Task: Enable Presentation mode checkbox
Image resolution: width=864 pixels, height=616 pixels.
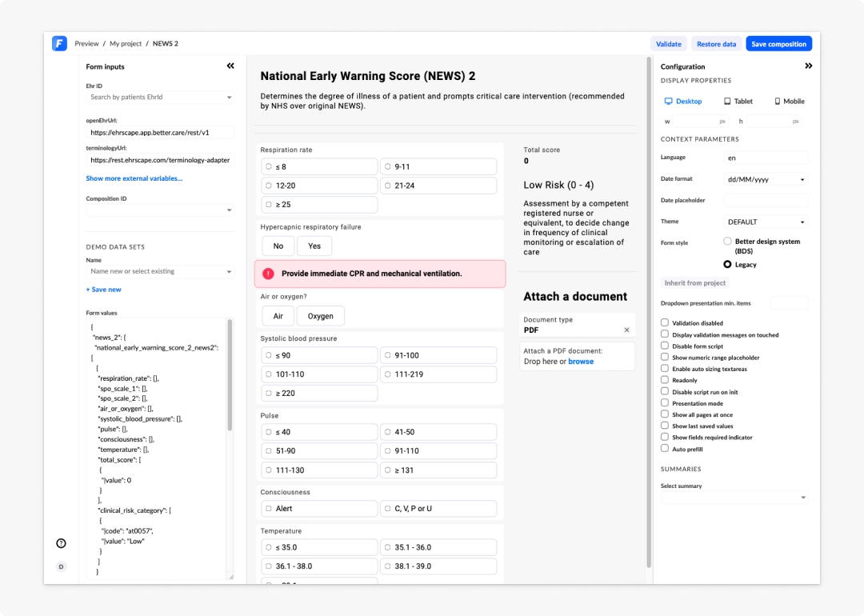Action: [665, 402]
